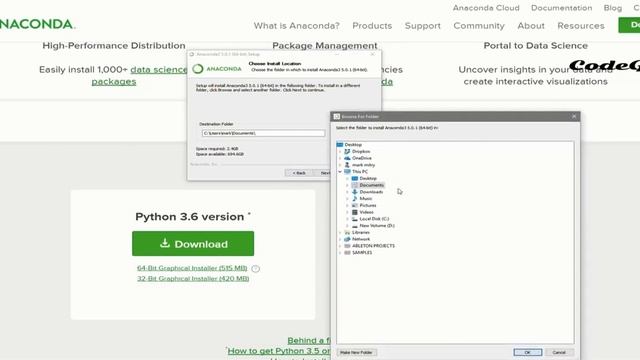
Task: Expand the OneDrive tree node
Action: pos(340,158)
